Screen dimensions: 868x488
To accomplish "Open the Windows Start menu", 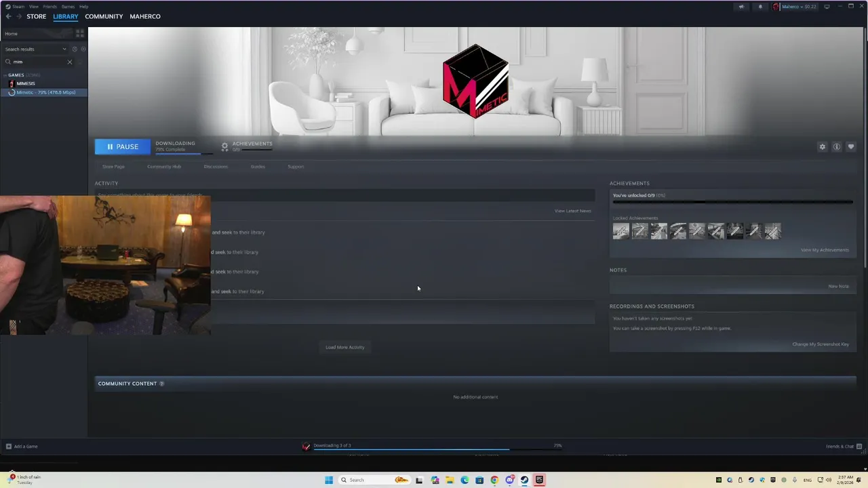I will [329, 480].
